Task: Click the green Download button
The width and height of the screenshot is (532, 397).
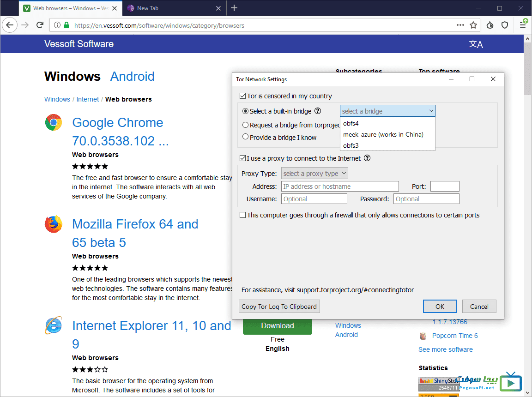Action: pos(278,326)
